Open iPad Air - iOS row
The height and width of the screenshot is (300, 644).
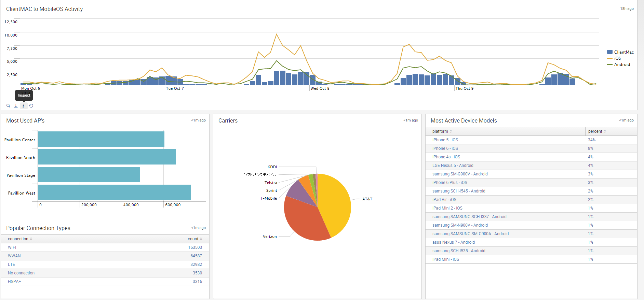click(x=531, y=200)
